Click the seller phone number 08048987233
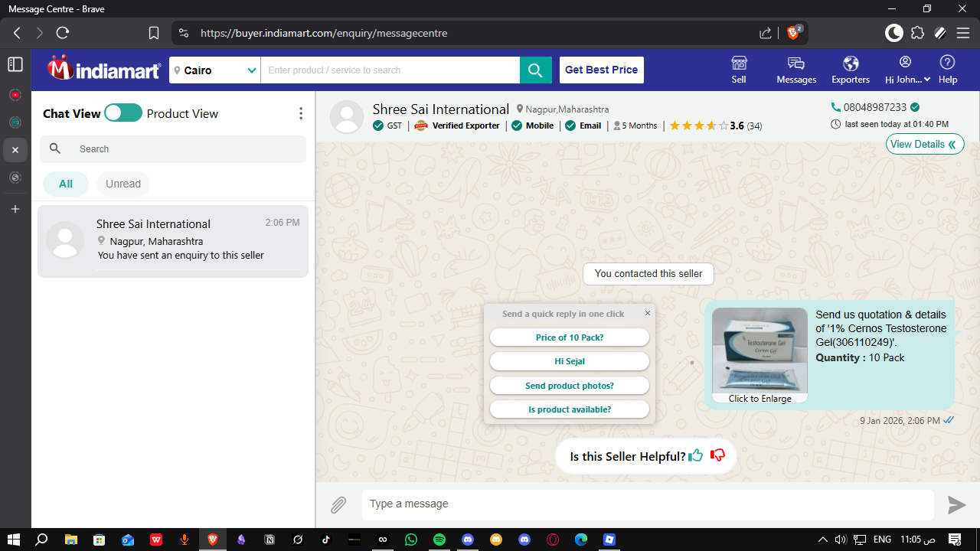The width and height of the screenshot is (980, 551). coord(875,107)
